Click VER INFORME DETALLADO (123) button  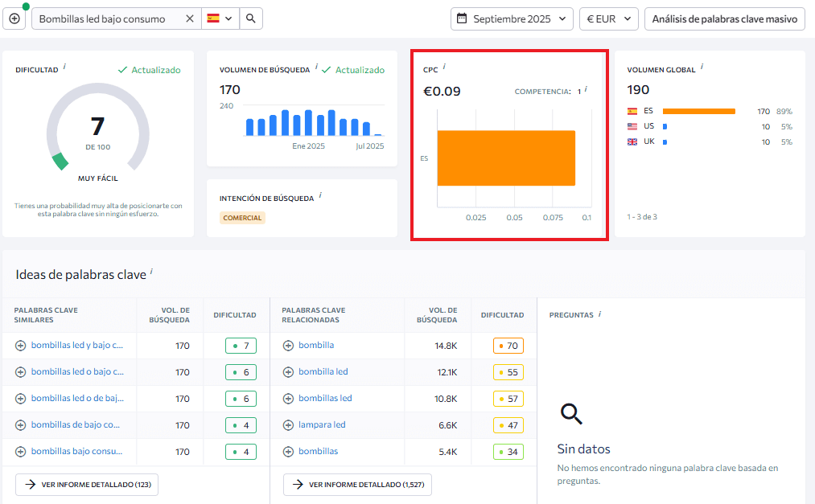[x=87, y=484]
